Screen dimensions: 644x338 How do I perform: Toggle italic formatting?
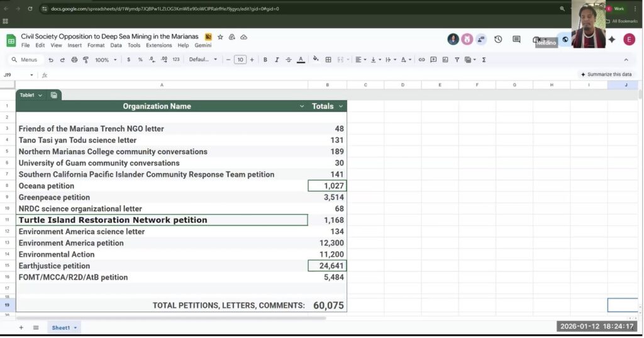coord(277,60)
